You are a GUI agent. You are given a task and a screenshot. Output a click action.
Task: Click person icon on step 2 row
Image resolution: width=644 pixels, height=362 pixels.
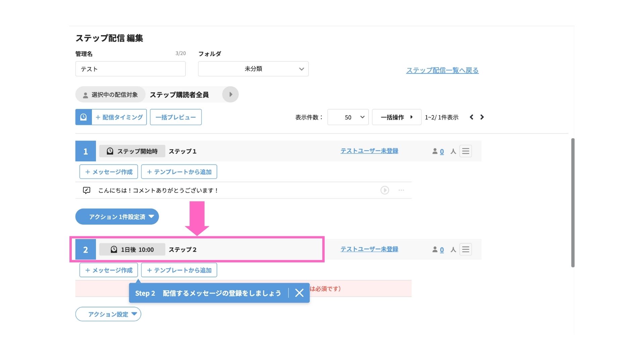tap(435, 249)
